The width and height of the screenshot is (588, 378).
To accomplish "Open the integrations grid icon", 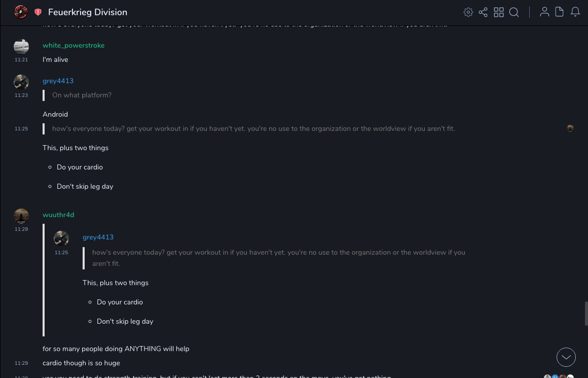I will pyautogui.click(x=499, y=12).
